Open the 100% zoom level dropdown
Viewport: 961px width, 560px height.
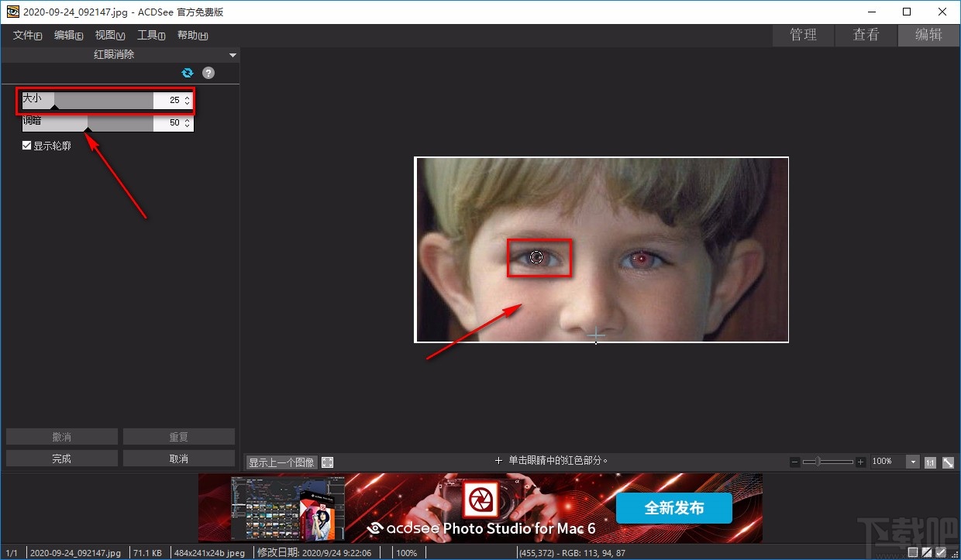[x=914, y=462]
